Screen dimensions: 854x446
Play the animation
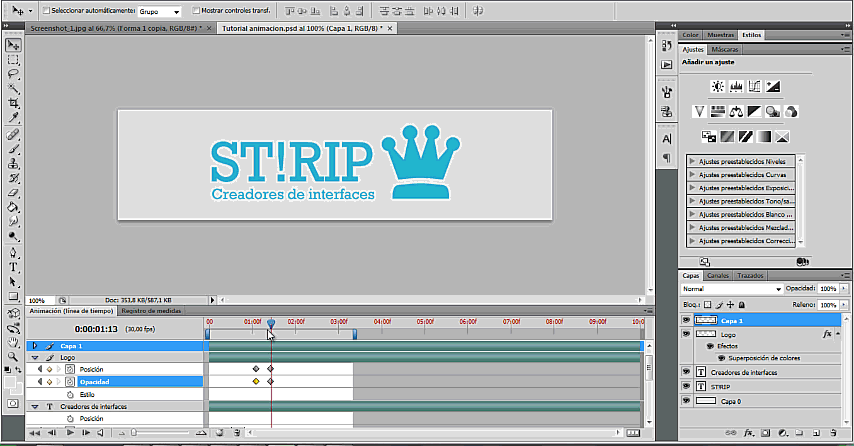(x=70, y=433)
